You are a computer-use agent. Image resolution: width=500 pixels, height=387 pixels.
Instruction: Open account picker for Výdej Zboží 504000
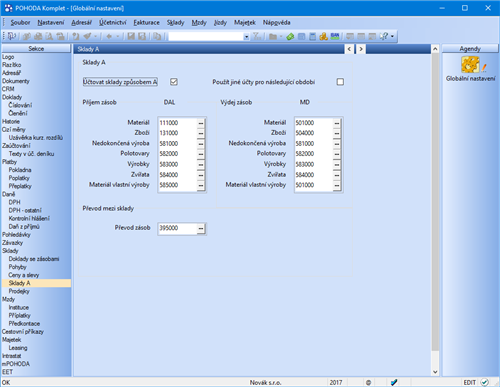[x=337, y=133]
